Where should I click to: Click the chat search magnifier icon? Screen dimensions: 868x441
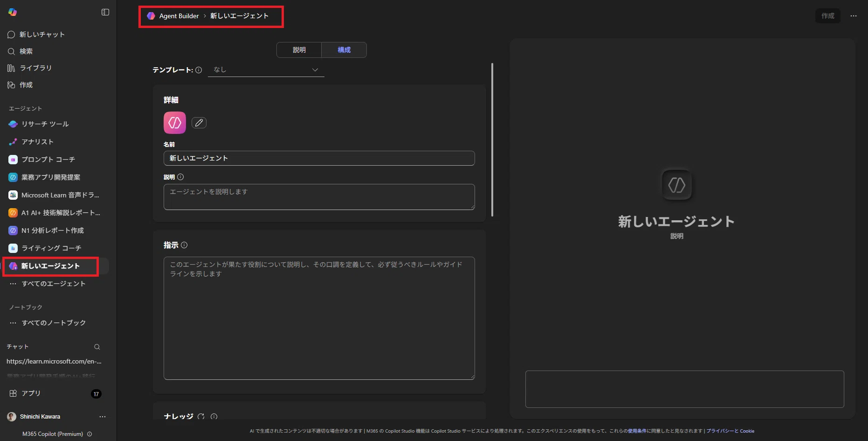pyautogui.click(x=97, y=347)
